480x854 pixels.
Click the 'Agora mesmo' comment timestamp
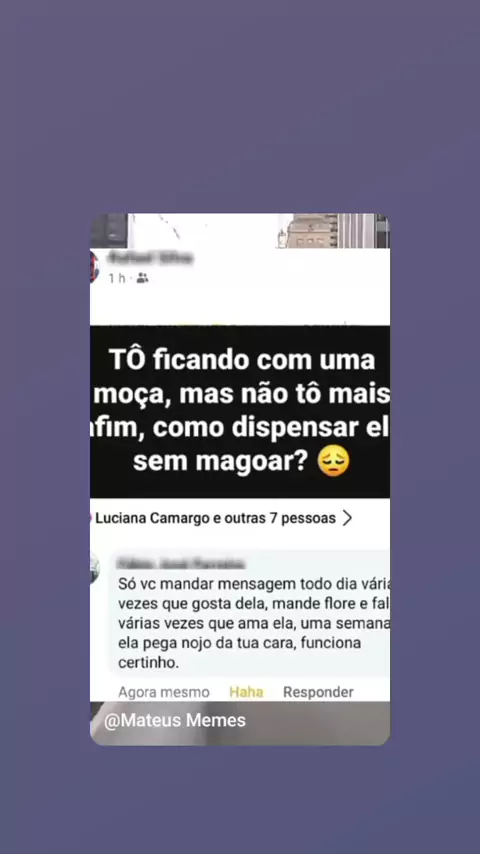click(164, 692)
